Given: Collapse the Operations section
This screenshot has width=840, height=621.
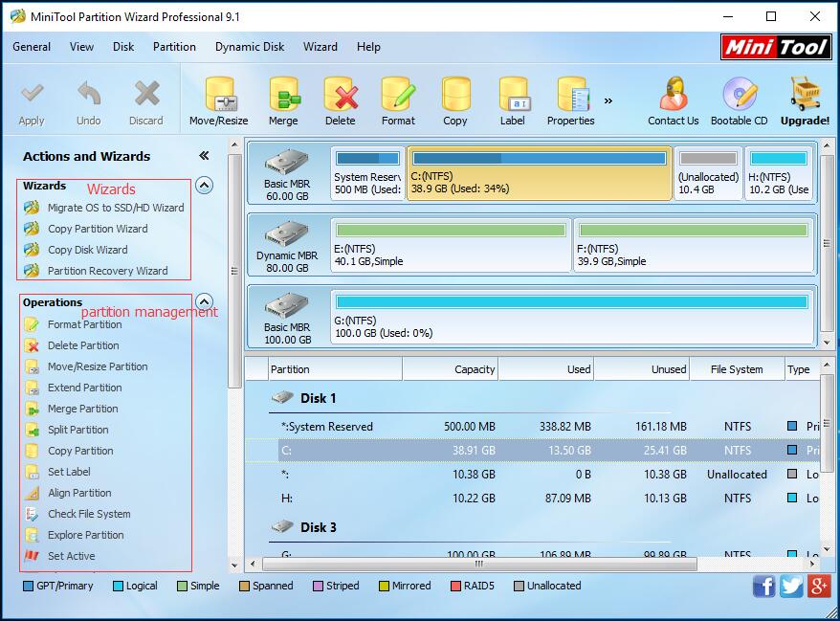Looking at the screenshot, I should [204, 302].
